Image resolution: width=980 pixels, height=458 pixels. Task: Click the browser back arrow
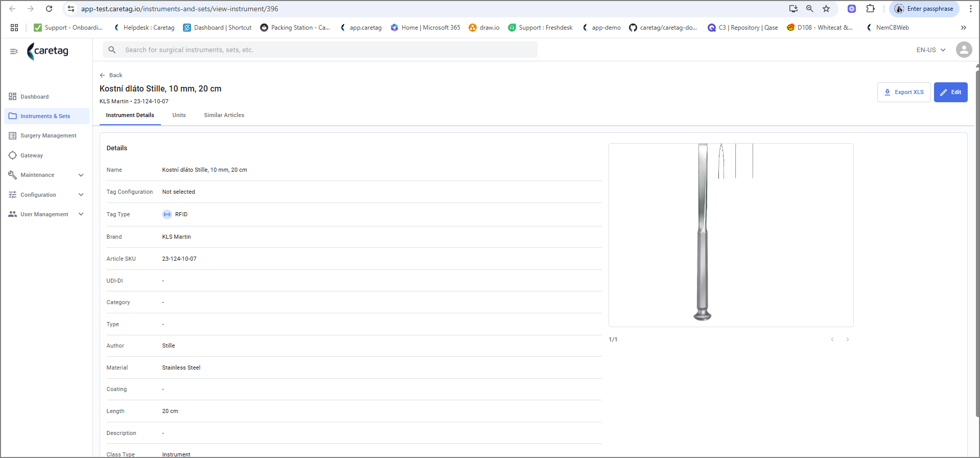[x=12, y=9]
